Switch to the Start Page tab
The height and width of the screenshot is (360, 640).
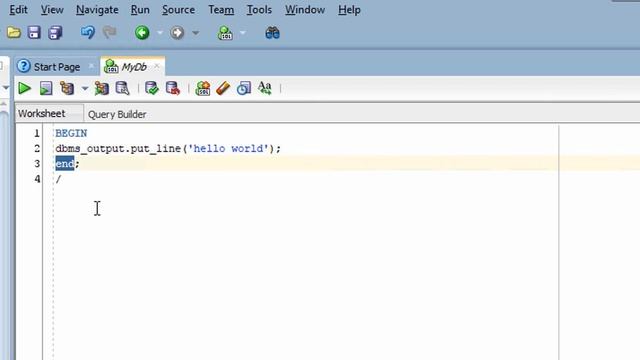coord(56,67)
